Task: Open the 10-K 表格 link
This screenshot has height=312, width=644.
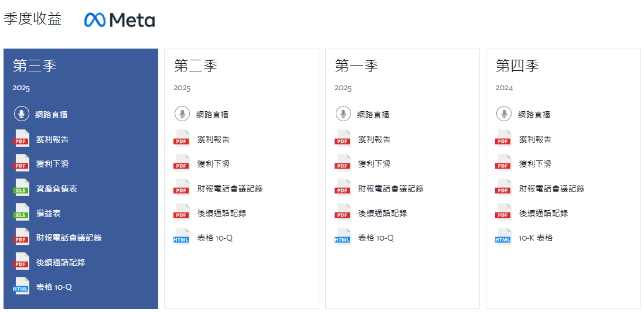Action: [536, 238]
